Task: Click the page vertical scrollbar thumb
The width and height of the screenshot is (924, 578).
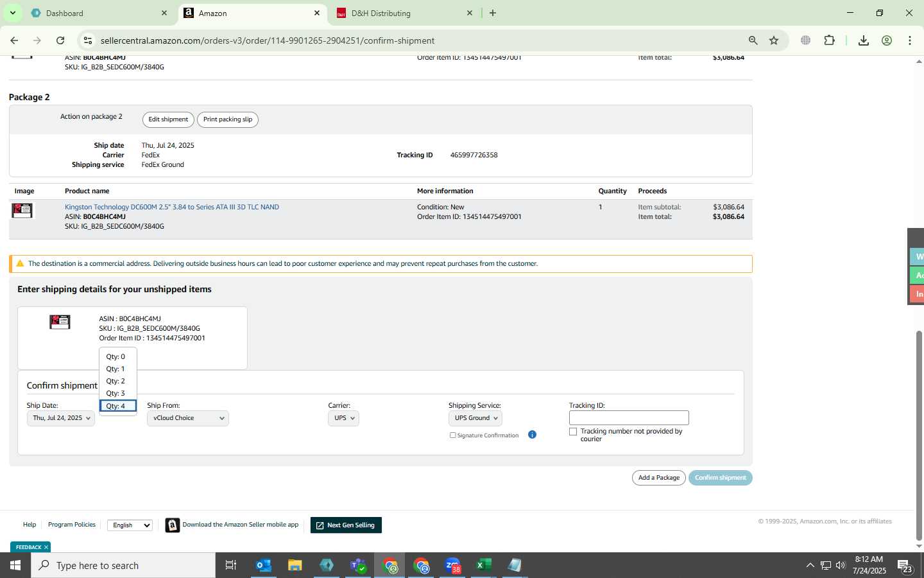Action: 919,435
